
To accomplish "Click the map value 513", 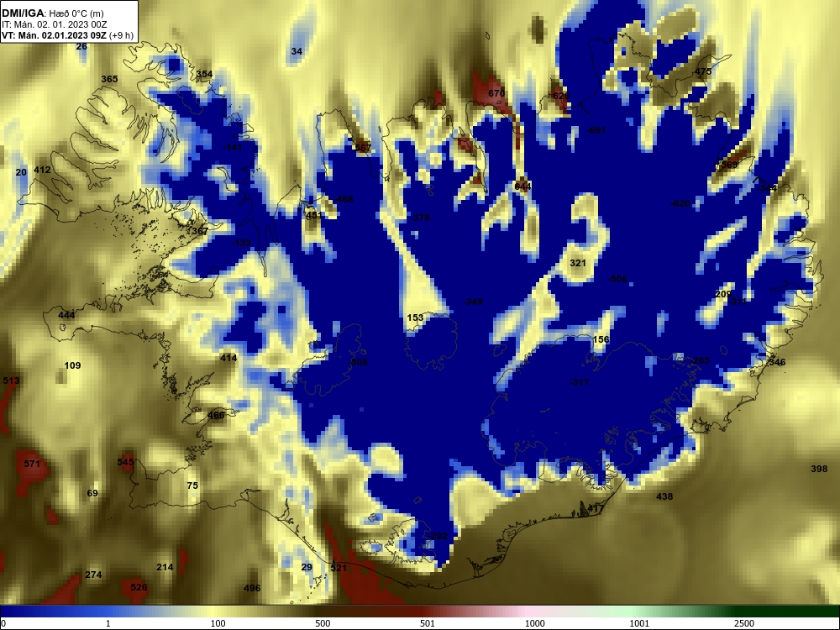I will pos(11,381).
